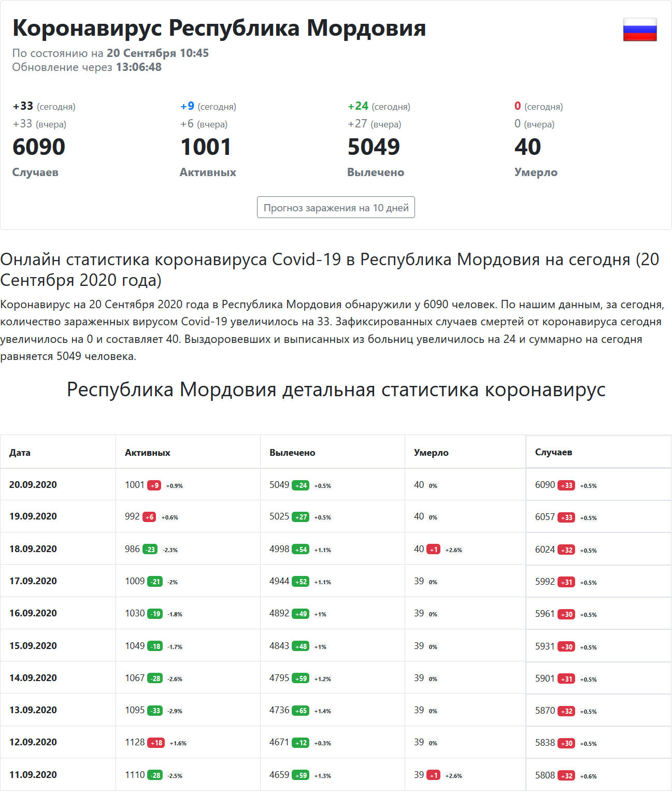
Task: Click the cases value 5901 in table
Action: pos(545,678)
